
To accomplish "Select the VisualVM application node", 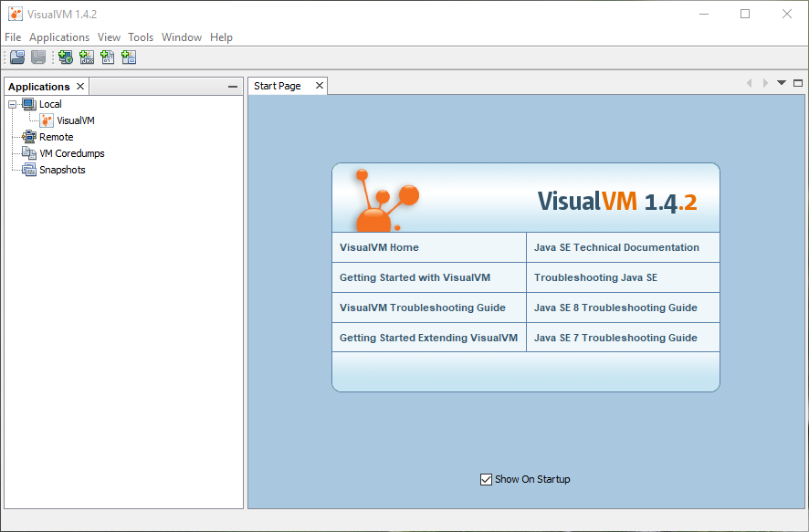I will click(75, 120).
